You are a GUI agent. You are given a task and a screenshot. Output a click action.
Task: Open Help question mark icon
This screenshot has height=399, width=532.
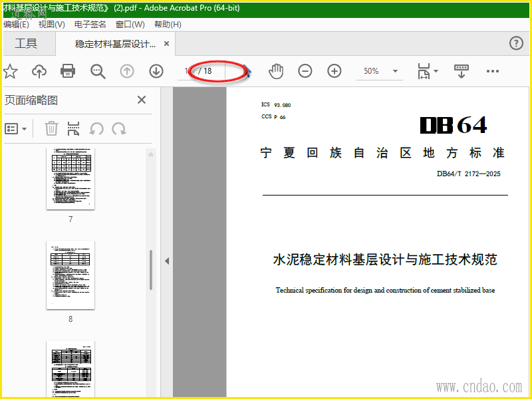click(x=516, y=43)
